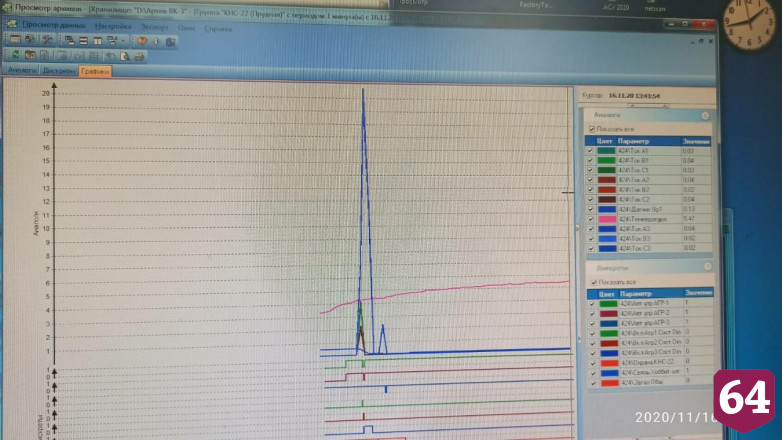Toggle Показать все in Аналоги panel
Viewport: 782px width, 440px height.
point(591,129)
